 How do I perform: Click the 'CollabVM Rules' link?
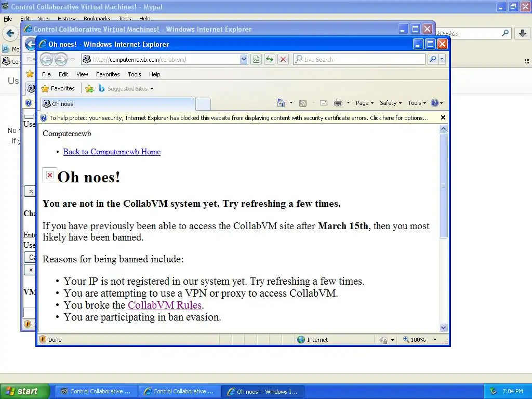(165, 305)
